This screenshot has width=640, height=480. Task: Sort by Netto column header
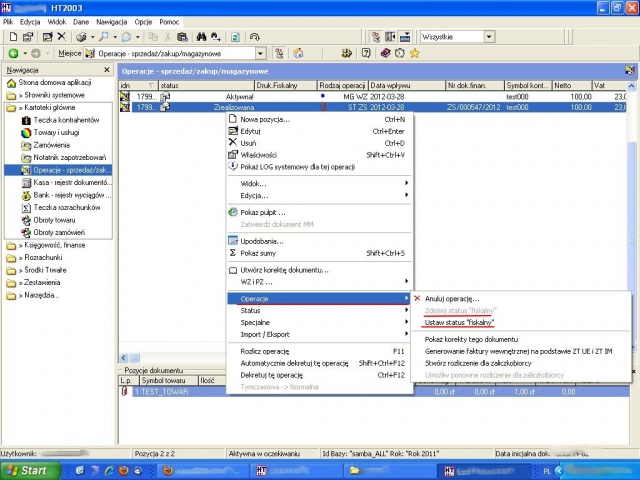click(572, 85)
